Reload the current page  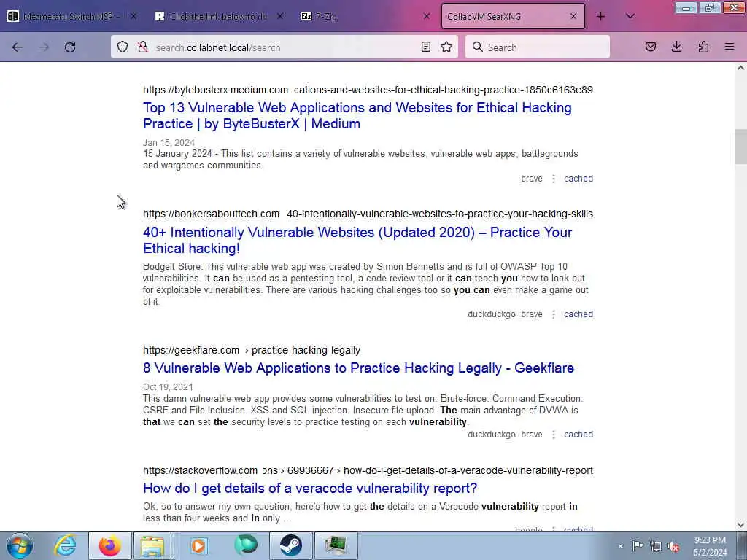click(70, 47)
